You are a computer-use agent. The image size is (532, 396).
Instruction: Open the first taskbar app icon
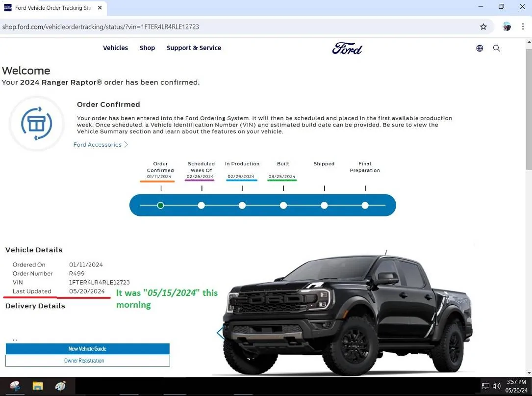click(15, 386)
